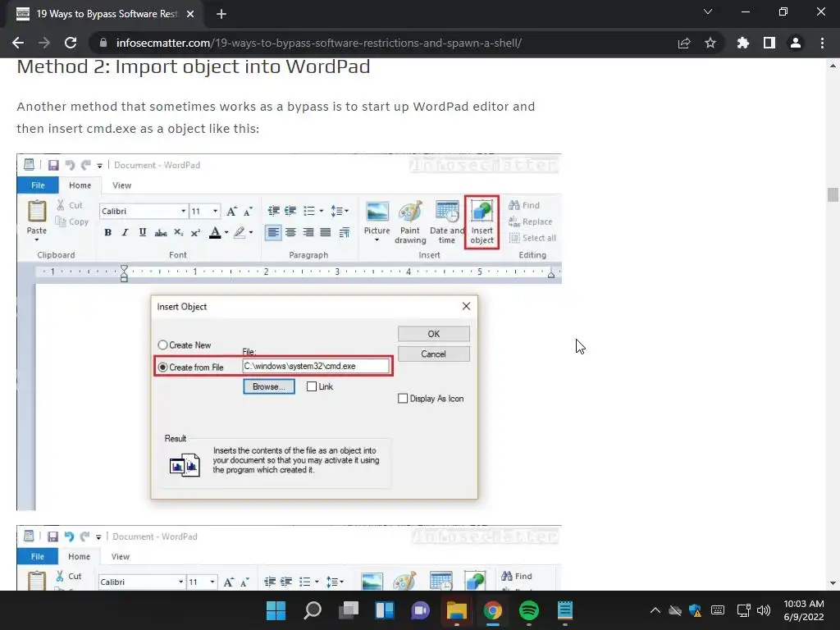This screenshot has width=840, height=630.
Task: Toggle Italic in the upper WordPad ribbon
Action: point(125,232)
